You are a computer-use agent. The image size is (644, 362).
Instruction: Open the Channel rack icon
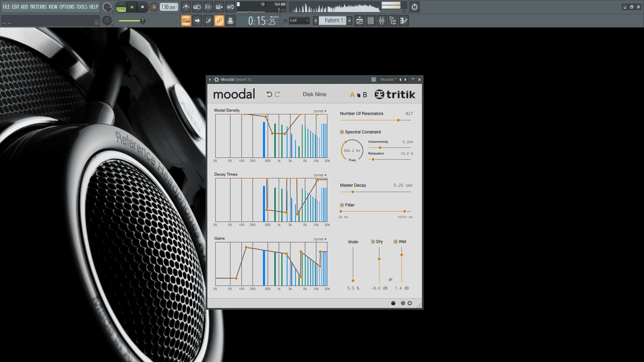point(371,21)
